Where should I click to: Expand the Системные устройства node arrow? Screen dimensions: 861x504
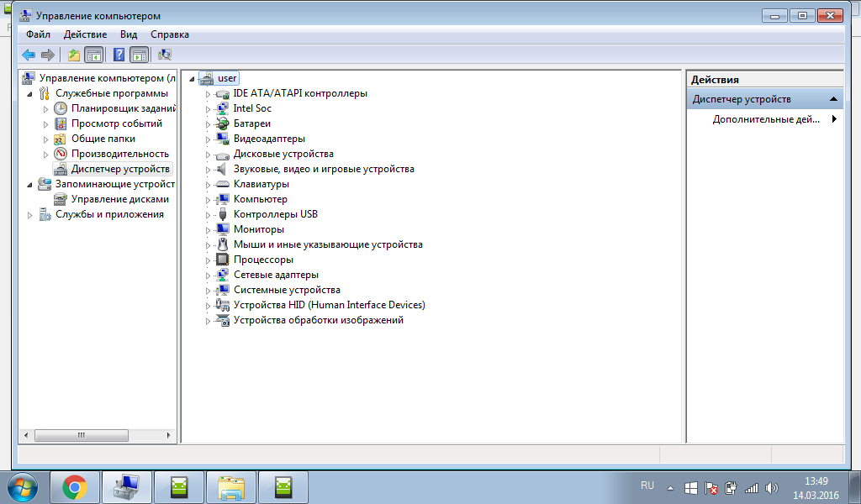pos(209,290)
